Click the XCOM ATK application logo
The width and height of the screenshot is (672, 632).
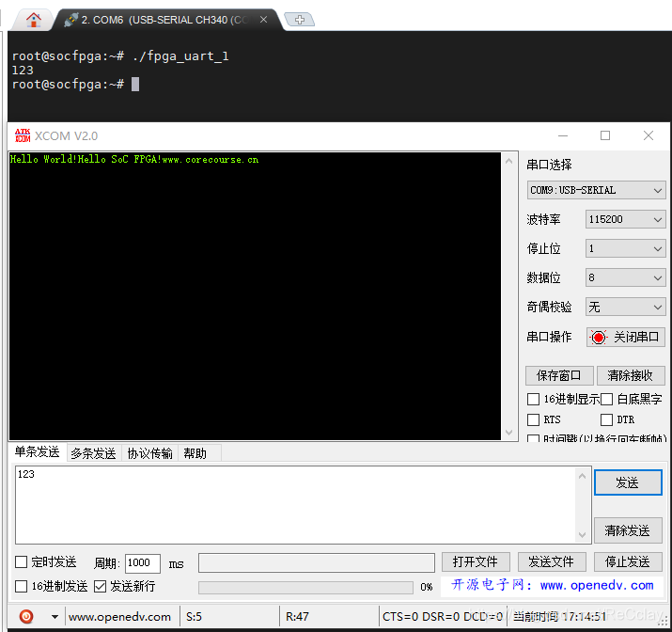23,135
